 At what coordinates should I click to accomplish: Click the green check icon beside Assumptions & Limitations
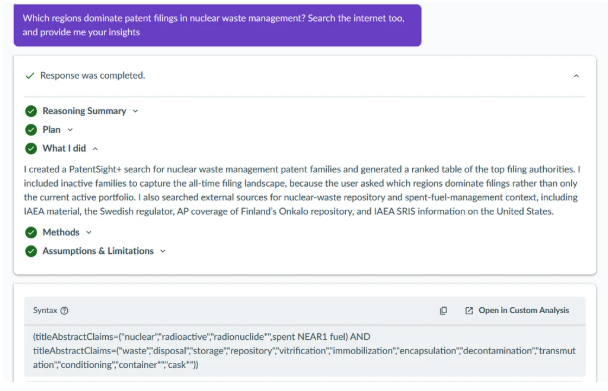pyautogui.click(x=31, y=251)
